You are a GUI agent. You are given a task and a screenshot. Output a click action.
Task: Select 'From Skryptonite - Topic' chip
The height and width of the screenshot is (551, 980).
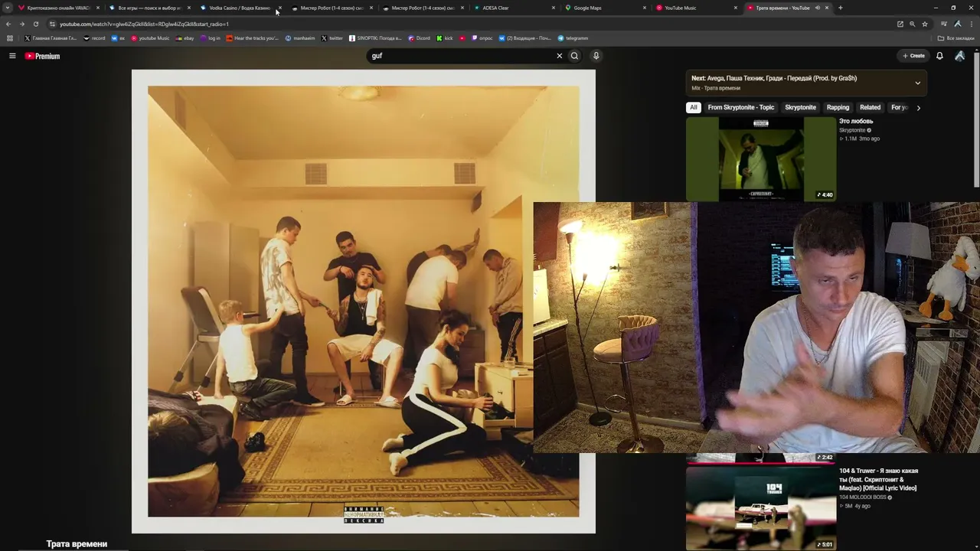pyautogui.click(x=740, y=107)
